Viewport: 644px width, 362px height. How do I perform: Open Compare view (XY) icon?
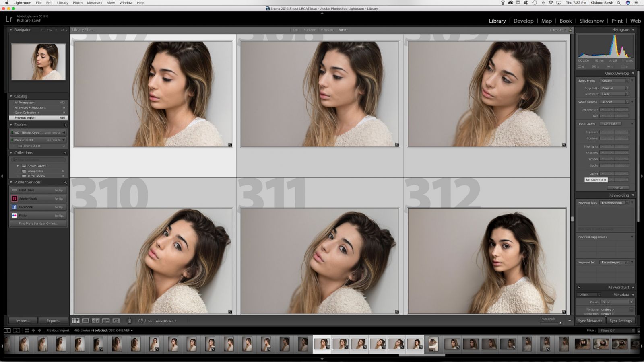click(x=96, y=321)
